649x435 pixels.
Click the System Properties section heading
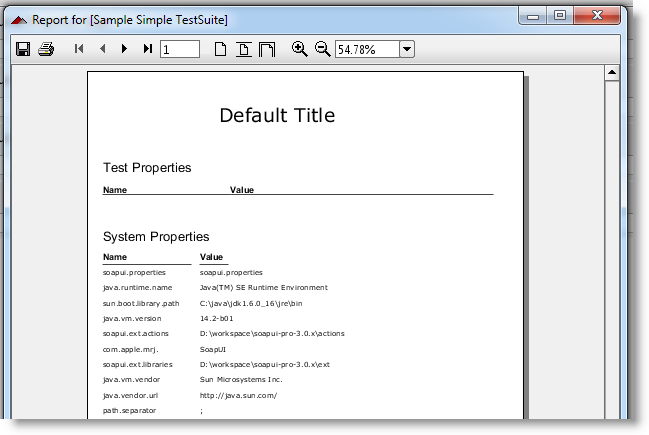[156, 237]
